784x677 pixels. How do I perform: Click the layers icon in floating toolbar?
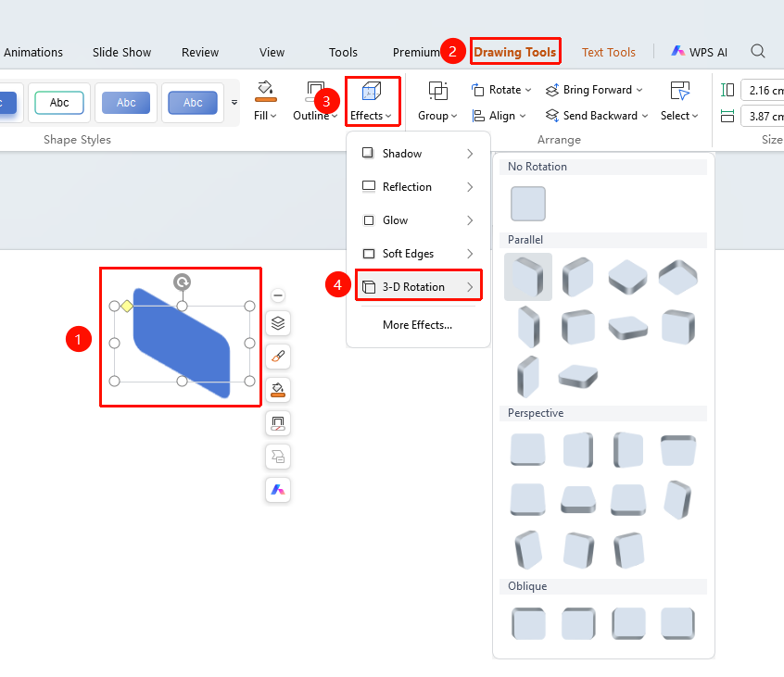[278, 323]
